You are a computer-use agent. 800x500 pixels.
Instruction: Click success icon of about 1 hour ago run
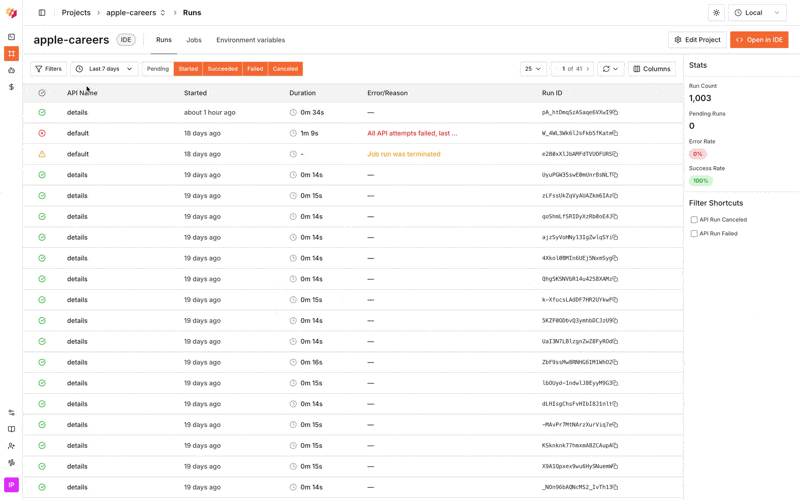pyautogui.click(x=42, y=112)
